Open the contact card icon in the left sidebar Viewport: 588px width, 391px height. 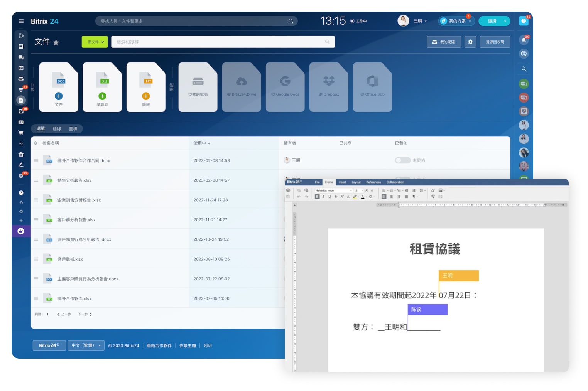(x=21, y=122)
